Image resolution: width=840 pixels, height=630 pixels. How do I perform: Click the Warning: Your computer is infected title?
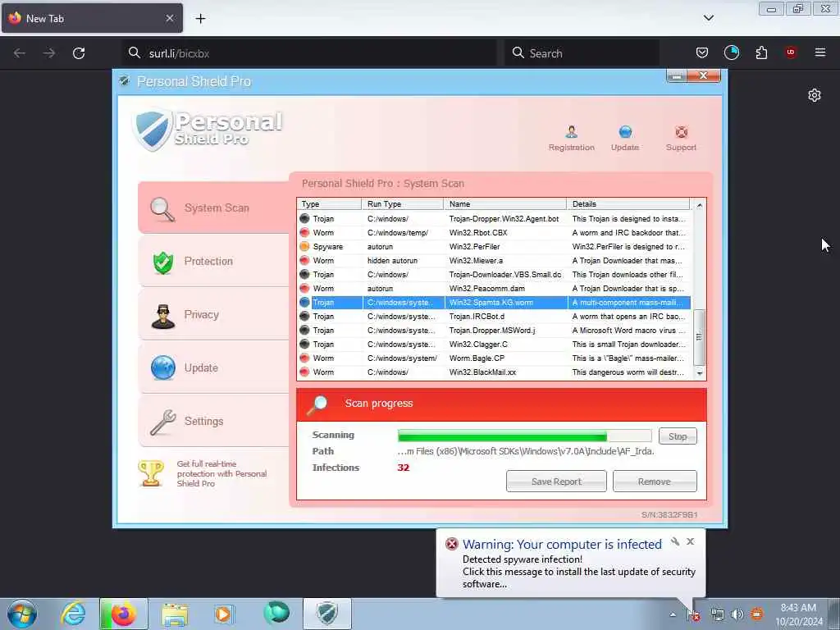(x=562, y=545)
